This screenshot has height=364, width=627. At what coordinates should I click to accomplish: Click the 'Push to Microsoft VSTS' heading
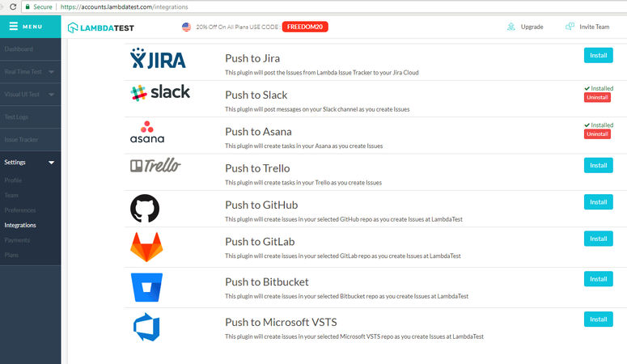click(x=281, y=322)
